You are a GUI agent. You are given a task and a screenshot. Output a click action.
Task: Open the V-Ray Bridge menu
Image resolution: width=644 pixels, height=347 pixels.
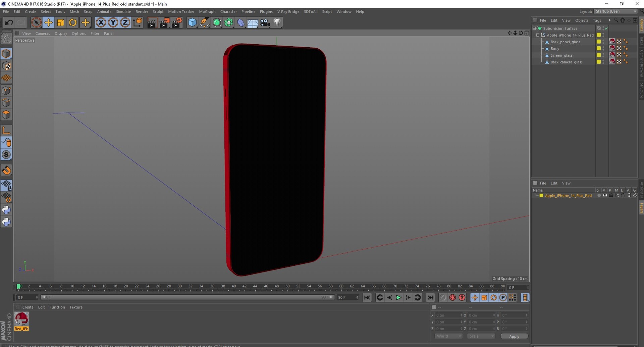pyautogui.click(x=288, y=11)
